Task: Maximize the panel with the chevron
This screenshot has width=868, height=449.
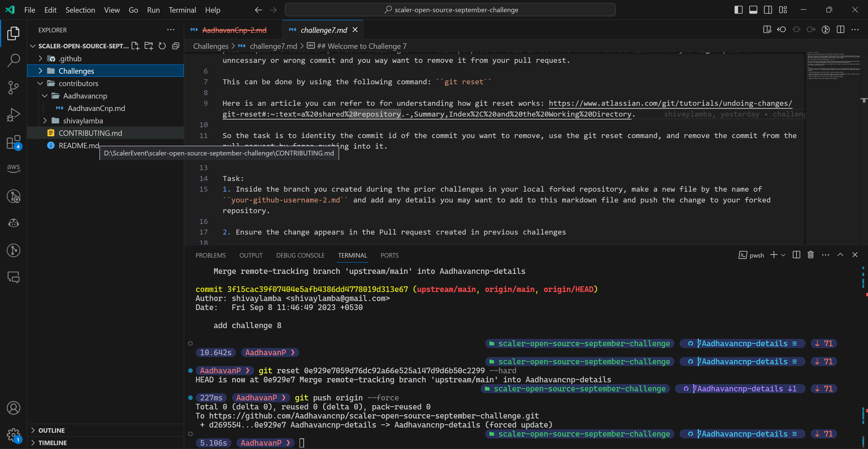Action: point(840,255)
